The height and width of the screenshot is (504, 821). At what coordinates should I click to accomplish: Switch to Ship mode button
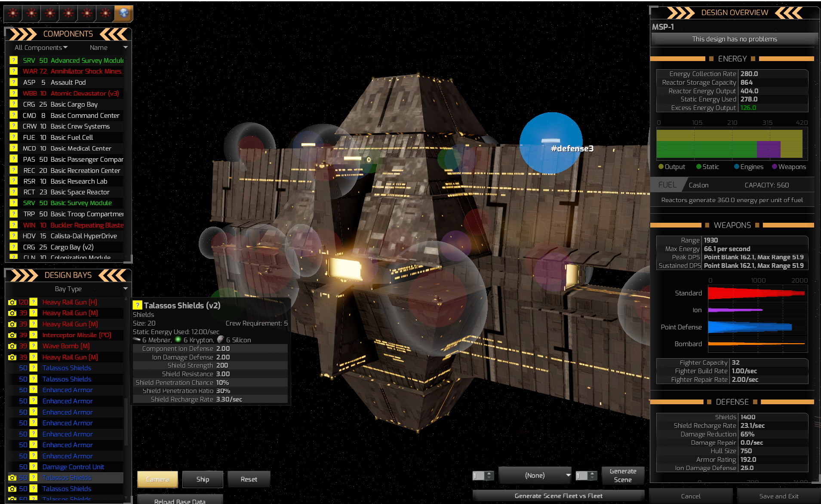(x=203, y=479)
